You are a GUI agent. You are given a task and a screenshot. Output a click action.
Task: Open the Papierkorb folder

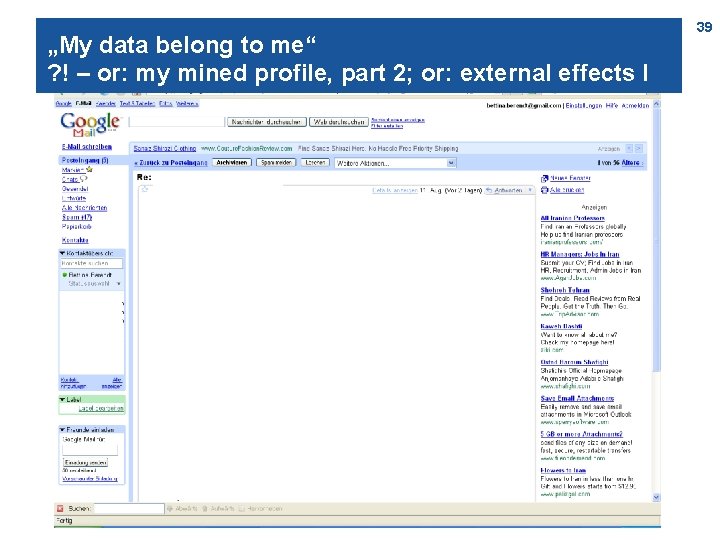77,227
